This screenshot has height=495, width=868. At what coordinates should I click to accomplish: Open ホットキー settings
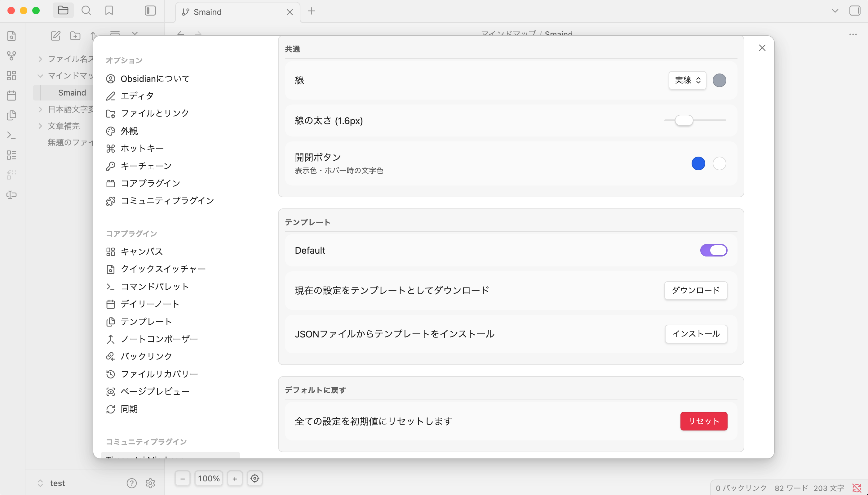click(x=170, y=149)
